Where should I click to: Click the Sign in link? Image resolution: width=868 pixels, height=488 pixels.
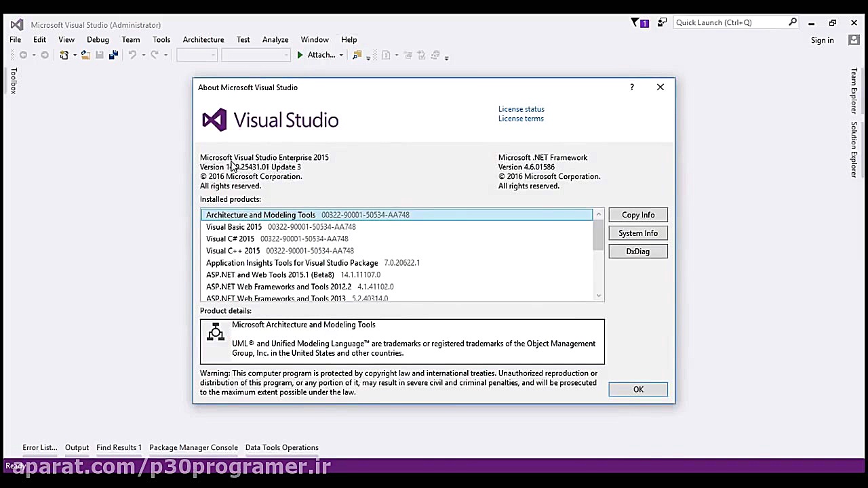[x=823, y=41]
